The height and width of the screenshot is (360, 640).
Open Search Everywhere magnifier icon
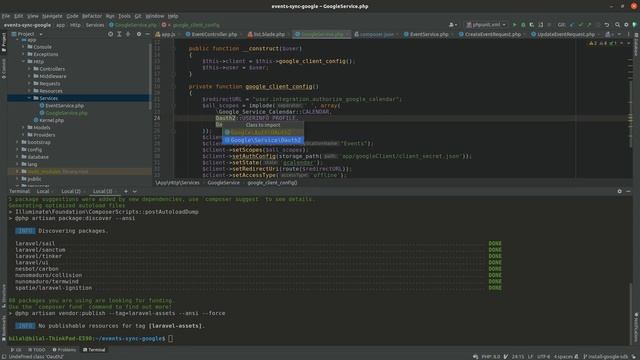[x=617, y=25]
